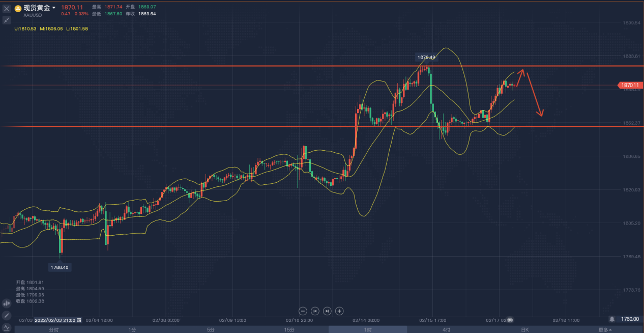Screen dimensions: 644x333
Task: Click the crosshair date label 2022/02/03 21:00
Action: click(x=58, y=320)
